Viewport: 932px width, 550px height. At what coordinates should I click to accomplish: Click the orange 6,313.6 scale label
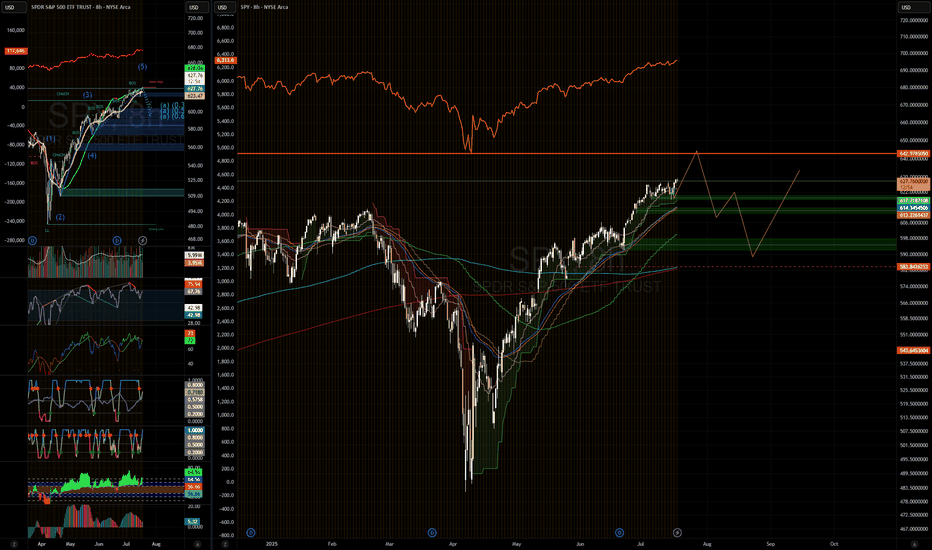tap(226, 61)
